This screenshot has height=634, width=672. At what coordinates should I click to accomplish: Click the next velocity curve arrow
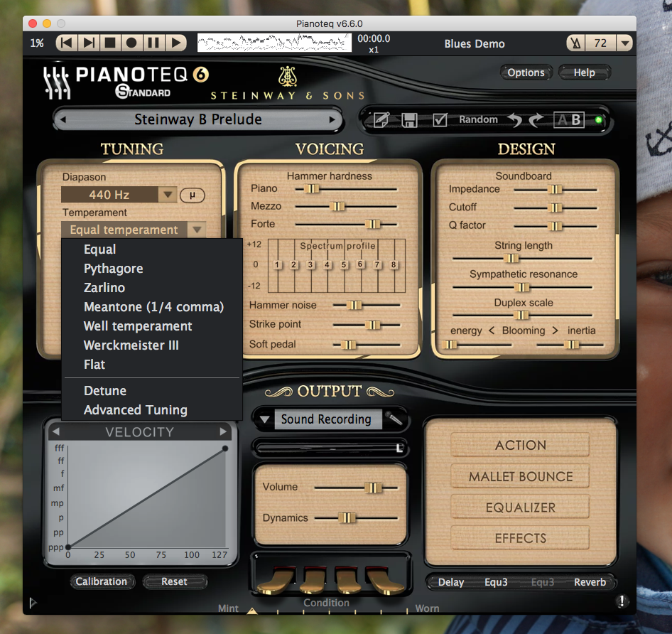[223, 431]
